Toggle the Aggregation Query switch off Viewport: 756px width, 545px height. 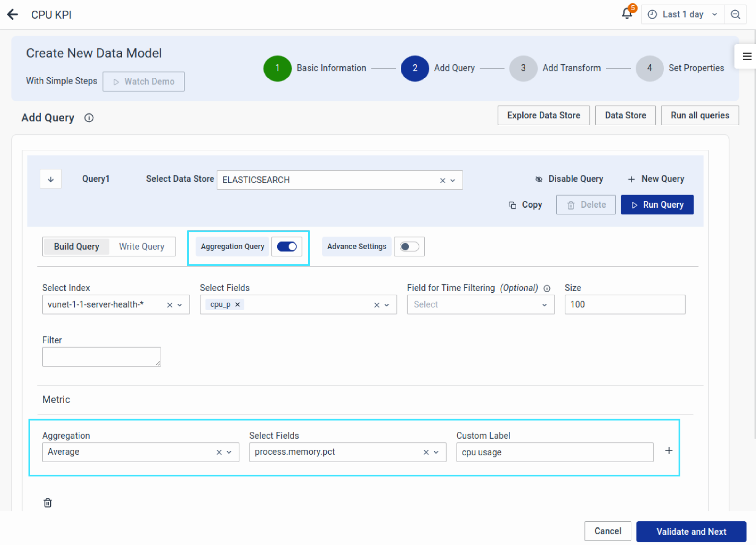tap(287, 247)
